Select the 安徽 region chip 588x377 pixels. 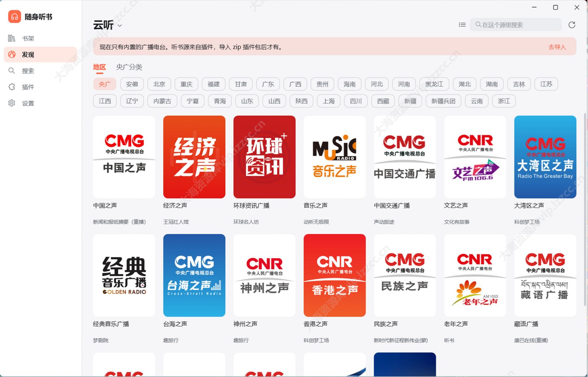[x=132, y=84]
